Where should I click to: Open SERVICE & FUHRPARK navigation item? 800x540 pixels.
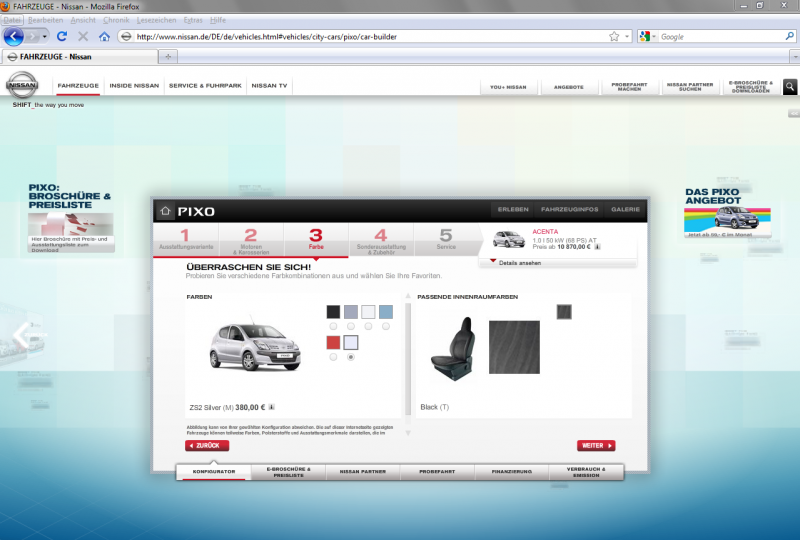point(205,86)
